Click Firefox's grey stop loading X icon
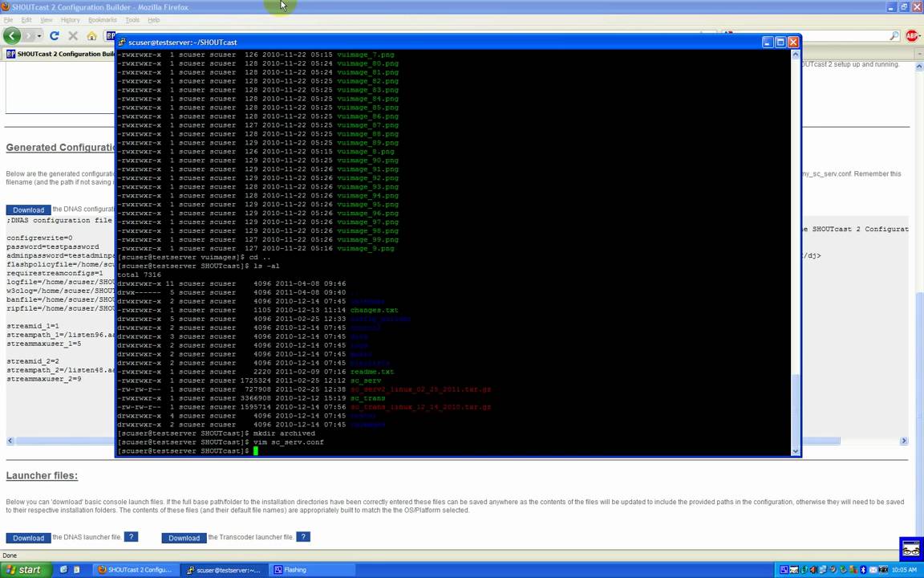This screenshot has height=578, width=924. (73, 36)
